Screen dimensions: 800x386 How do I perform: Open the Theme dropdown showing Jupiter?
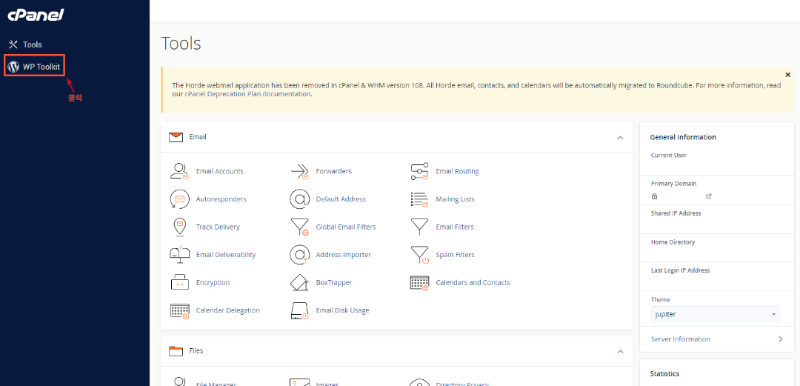click(x=715, y=314)
